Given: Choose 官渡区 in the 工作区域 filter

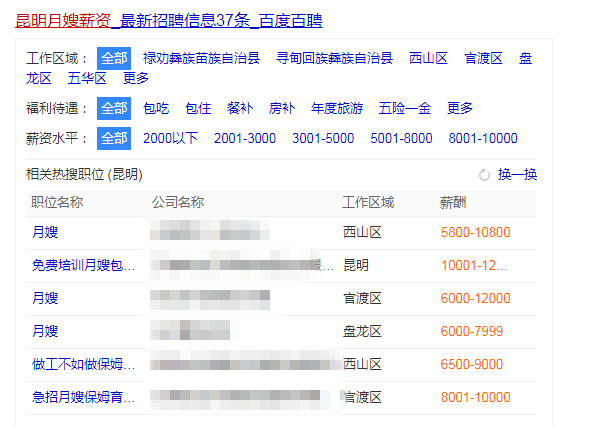Looking at the screenshot, I should [483, 58].
